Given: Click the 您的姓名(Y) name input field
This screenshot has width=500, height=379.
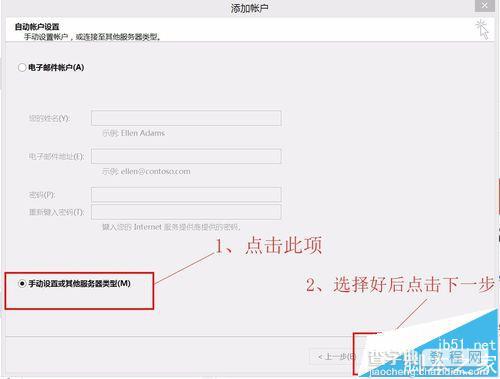Looking at the screenshot, I should coord(186,118).
